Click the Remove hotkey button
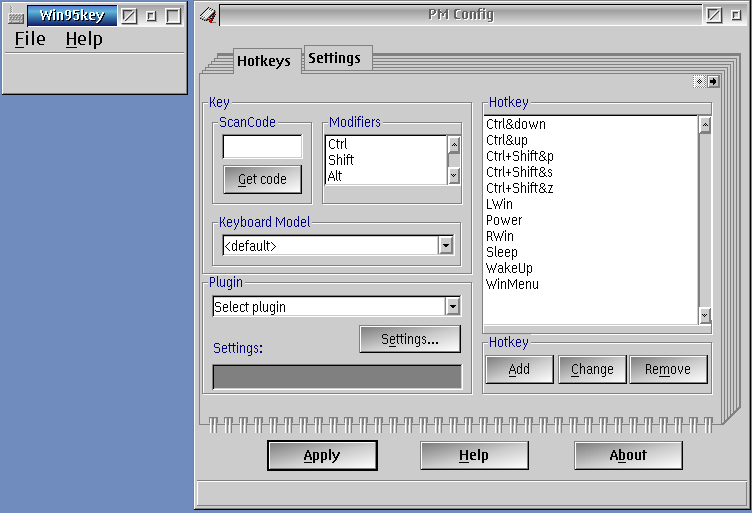 668,369
